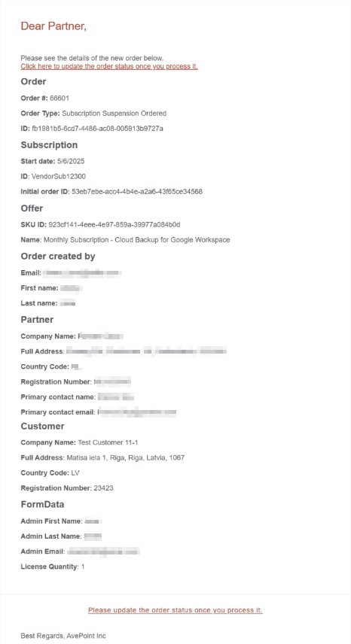Click the customer address Matisa iela 1, Riga
Image resolution: width=351 pixels, height=644 pixels.
[x=125, y=457]
